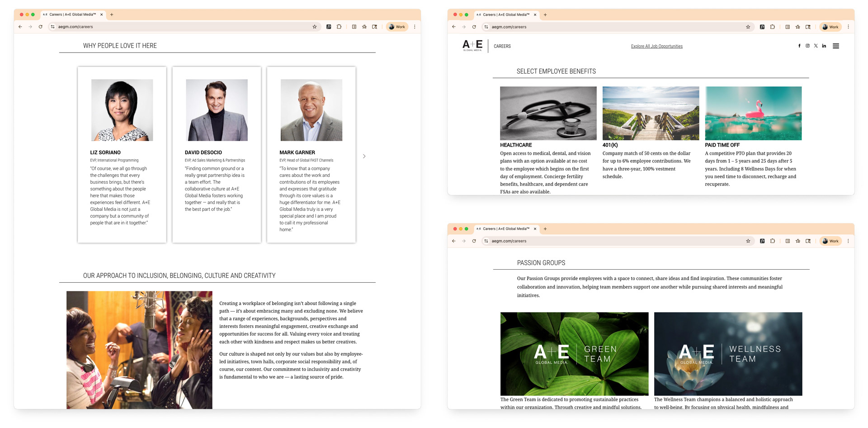Open the extensions puzzle icon in the left window

tap(339, 27)
